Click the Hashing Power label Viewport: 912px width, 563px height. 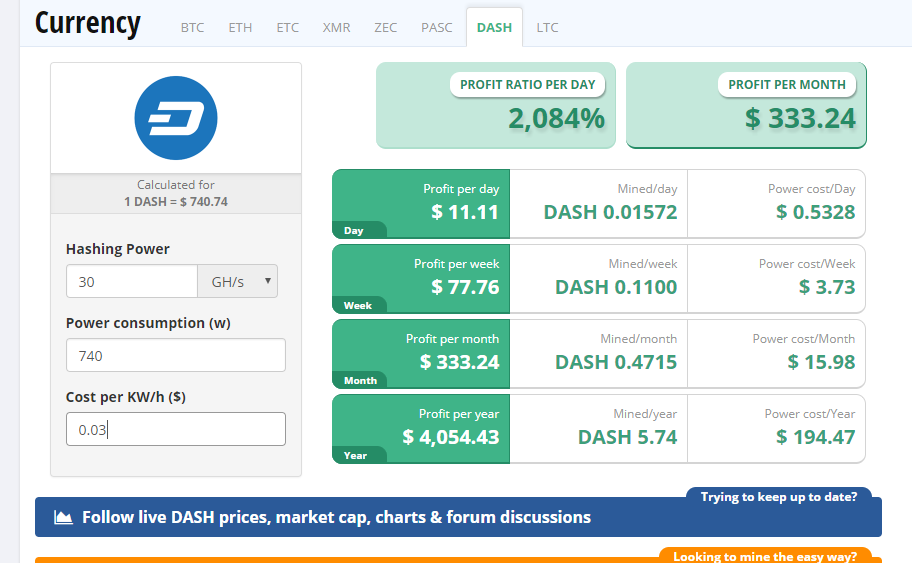click(117, 249)
